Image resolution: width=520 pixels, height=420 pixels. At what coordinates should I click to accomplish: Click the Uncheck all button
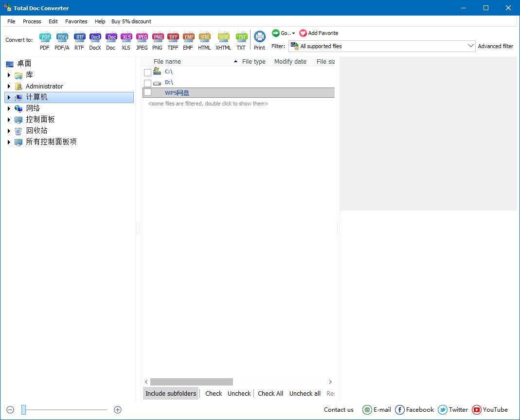point(305,393)
